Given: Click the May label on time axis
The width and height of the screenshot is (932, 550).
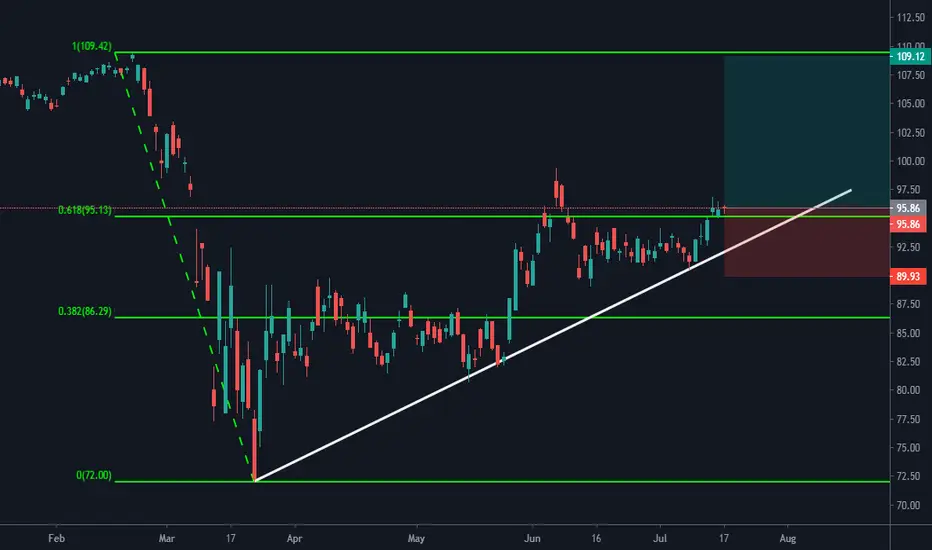Looking at the screenshot, I should click(x=416, y=538).
